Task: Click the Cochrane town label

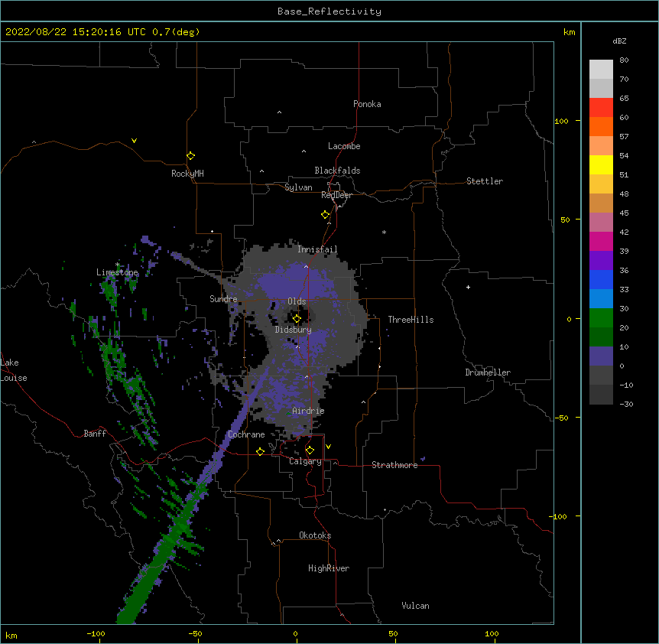Action: [x=246, y=434]
